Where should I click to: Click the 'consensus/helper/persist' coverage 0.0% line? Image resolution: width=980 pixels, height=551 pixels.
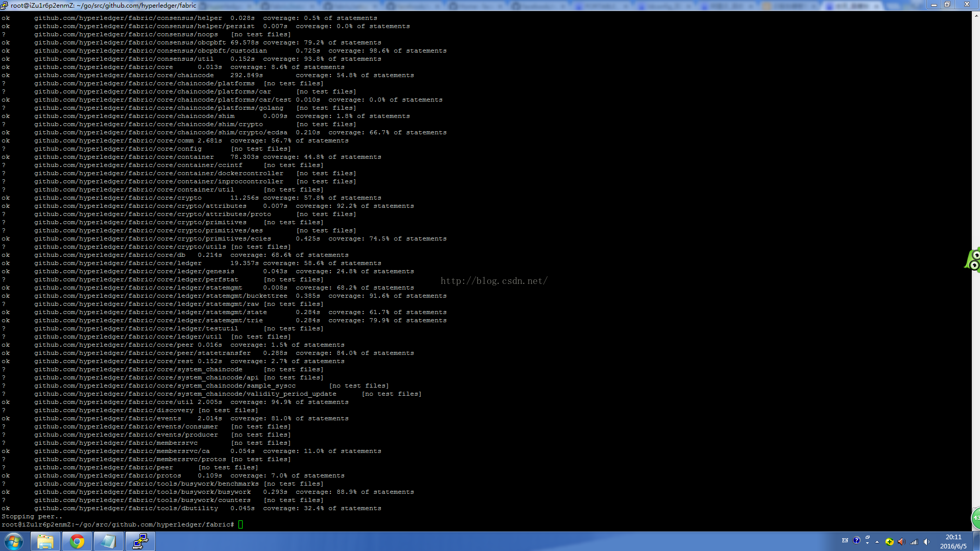(x=206, y=26)
